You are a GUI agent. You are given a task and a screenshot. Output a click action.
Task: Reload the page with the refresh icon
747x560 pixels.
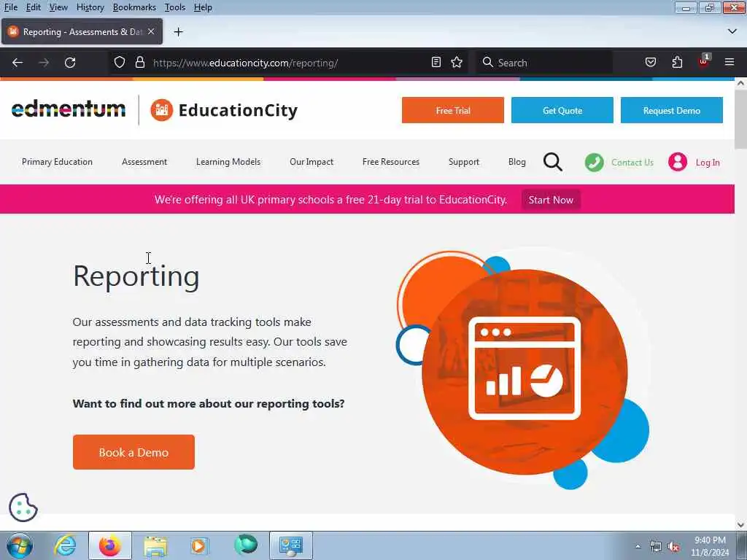70,63
